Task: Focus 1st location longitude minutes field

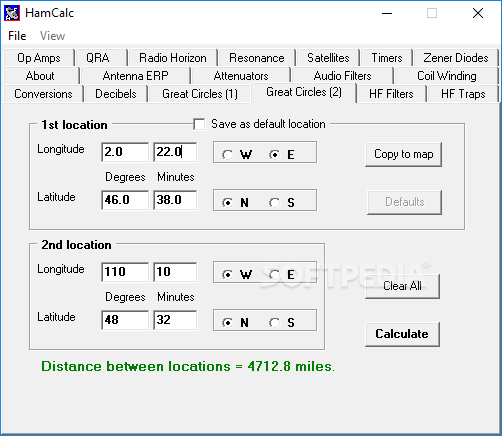Action: (175, 152)
